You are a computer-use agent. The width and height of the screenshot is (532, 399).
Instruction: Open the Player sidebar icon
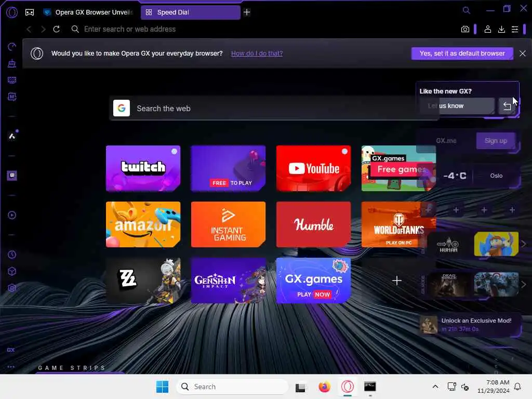(x=12, y=215)
